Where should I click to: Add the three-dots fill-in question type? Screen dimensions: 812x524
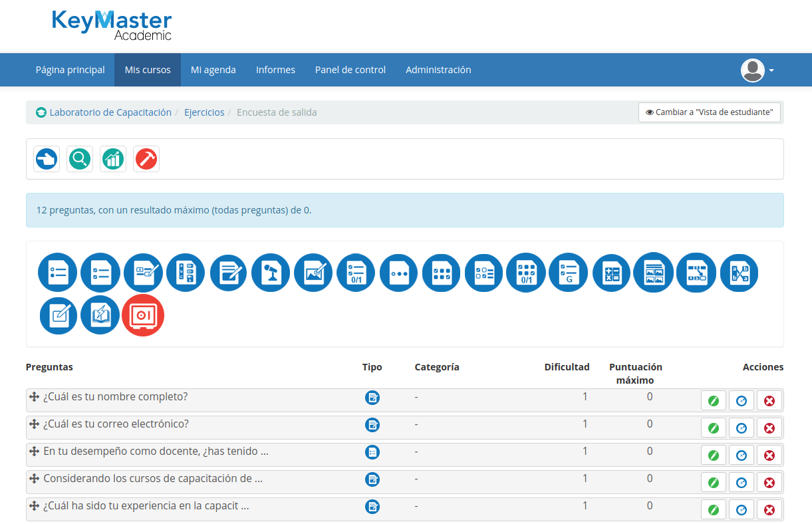(399, 273)
